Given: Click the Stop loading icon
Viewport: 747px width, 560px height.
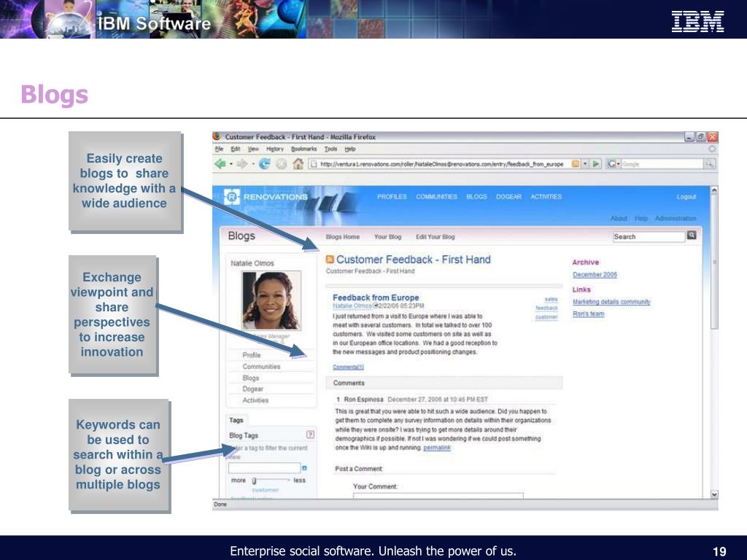Looking at the screenshot, I should (x=282, y=164).
